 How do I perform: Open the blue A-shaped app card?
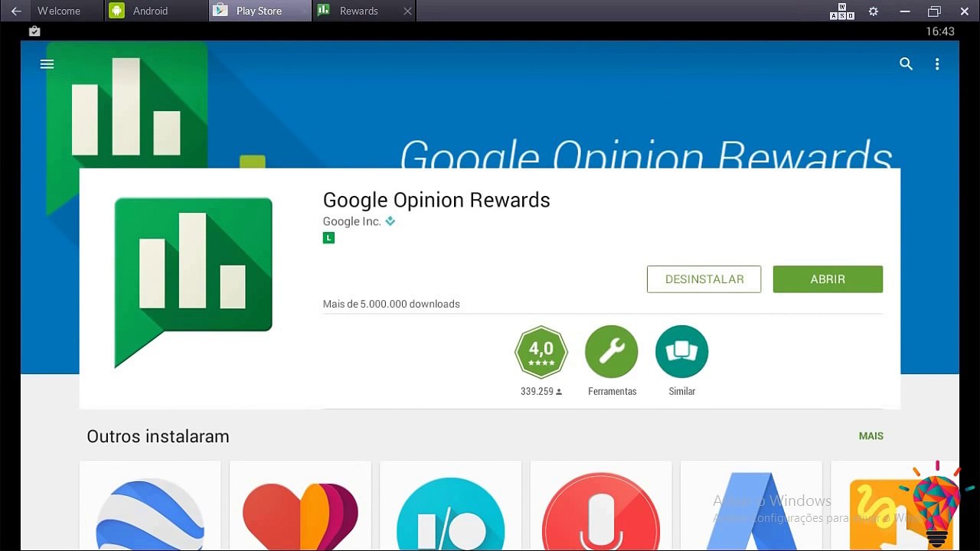(751, 505)
